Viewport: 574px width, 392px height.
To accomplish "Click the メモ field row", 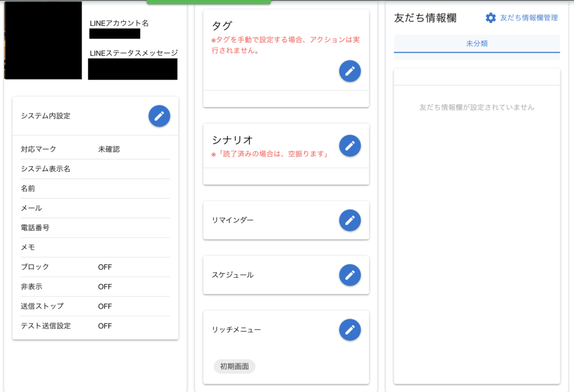I will click(x=95, y=248).
